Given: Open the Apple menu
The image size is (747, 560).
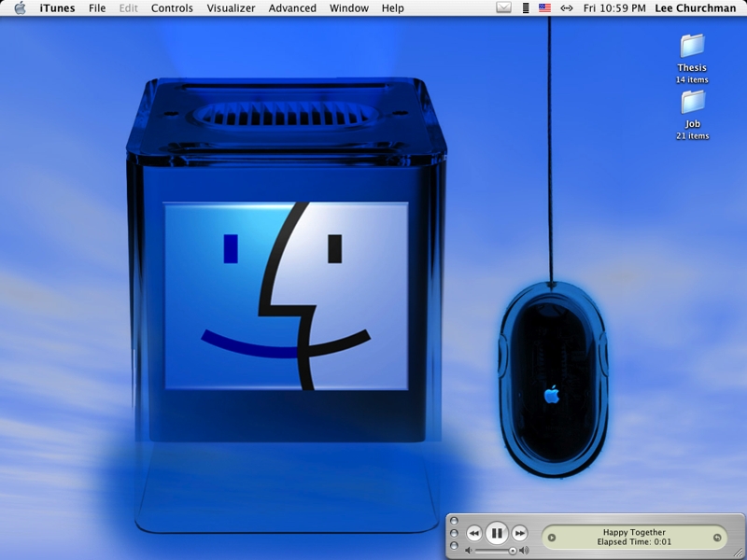Looking at the screenshot, I should tap(20, 8).
